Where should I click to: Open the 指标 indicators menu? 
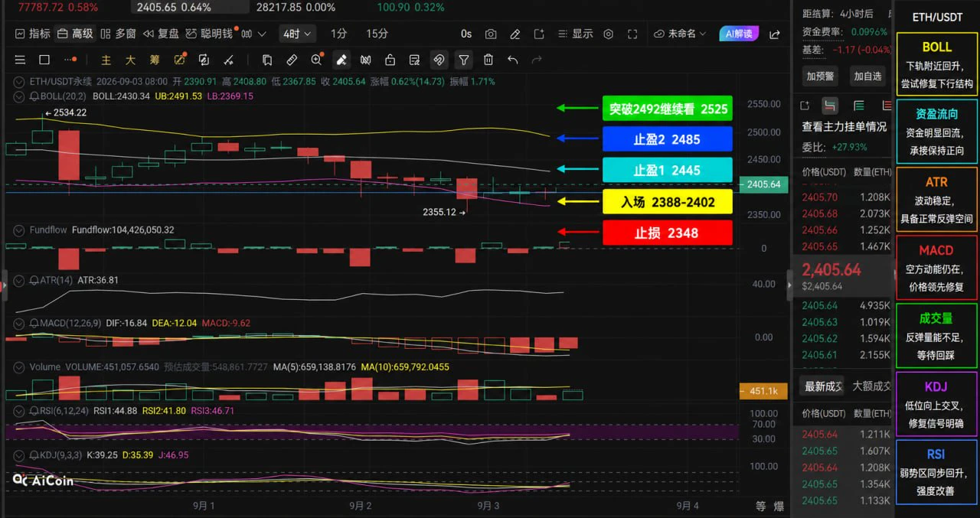(32, 34)
